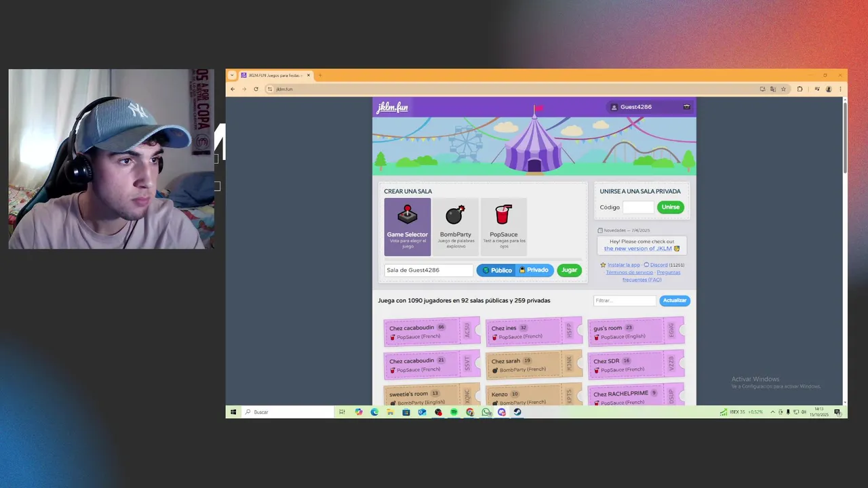The height and width of the screenshot is (488, 868).
Task: Click the jklm.fun logo
Action: pyautogui.click(x=393, y=107)
